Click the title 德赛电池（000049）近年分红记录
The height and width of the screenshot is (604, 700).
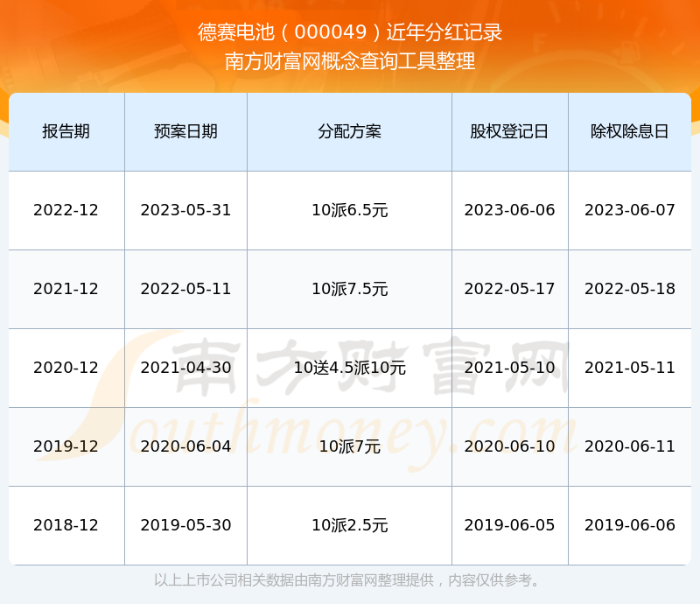350,32
